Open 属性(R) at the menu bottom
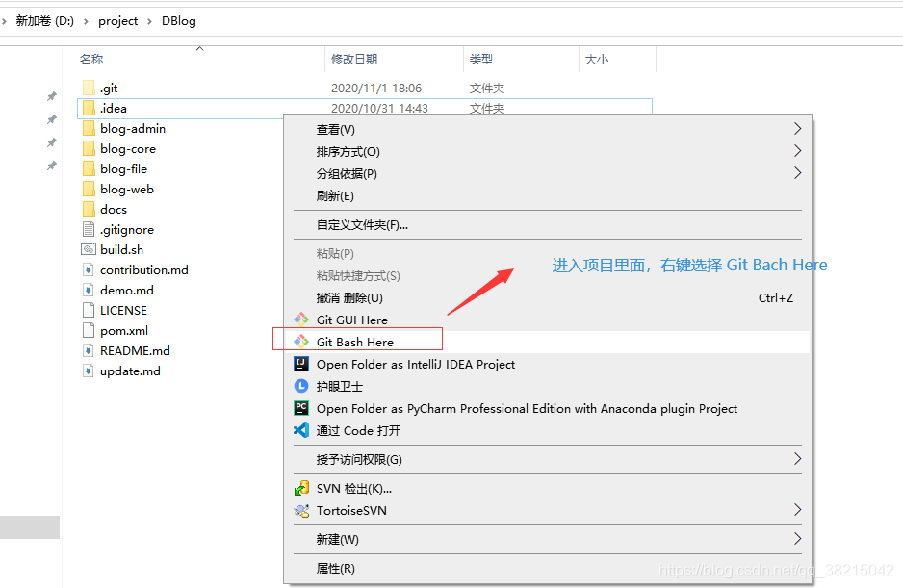Image resolution: width=903 pixels, height=588 pixels. pyautogui.click(x=547, y=569)
